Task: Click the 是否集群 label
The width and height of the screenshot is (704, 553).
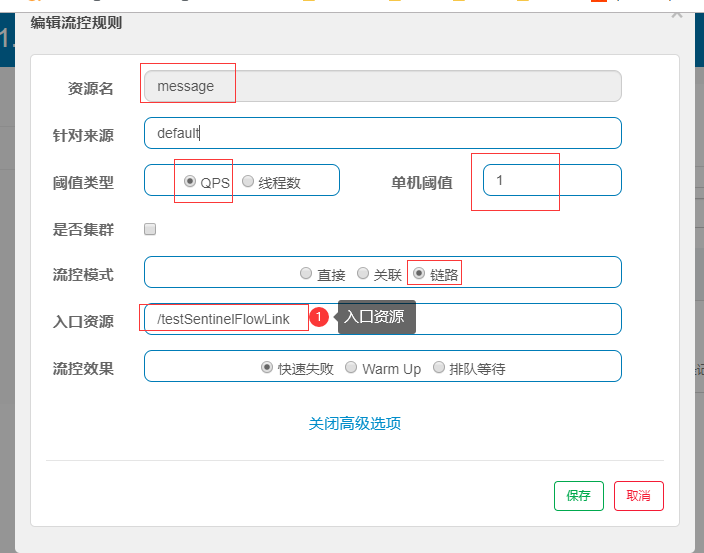Action: (83, 230)
